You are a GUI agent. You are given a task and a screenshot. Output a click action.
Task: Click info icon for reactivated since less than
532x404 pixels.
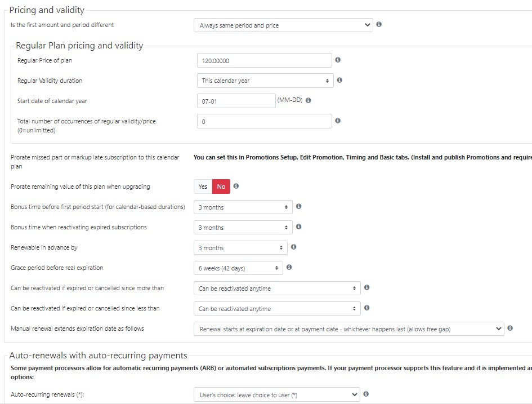point(366,308)
